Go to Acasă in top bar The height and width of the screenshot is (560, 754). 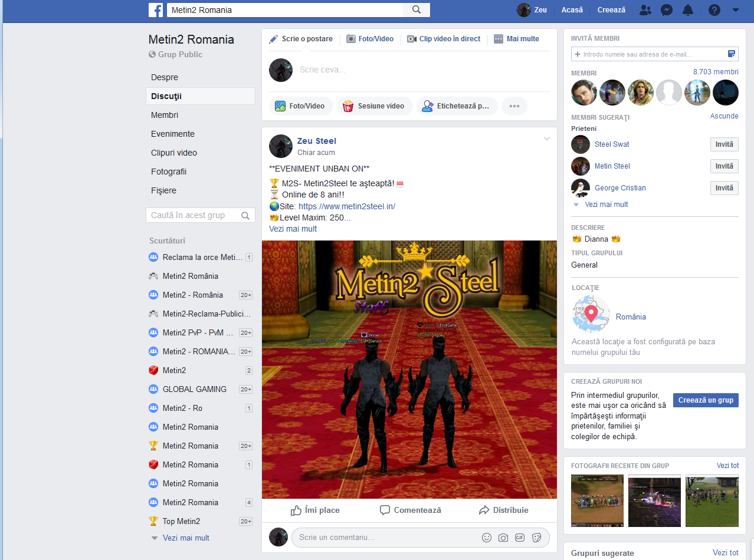pos(572,10)
